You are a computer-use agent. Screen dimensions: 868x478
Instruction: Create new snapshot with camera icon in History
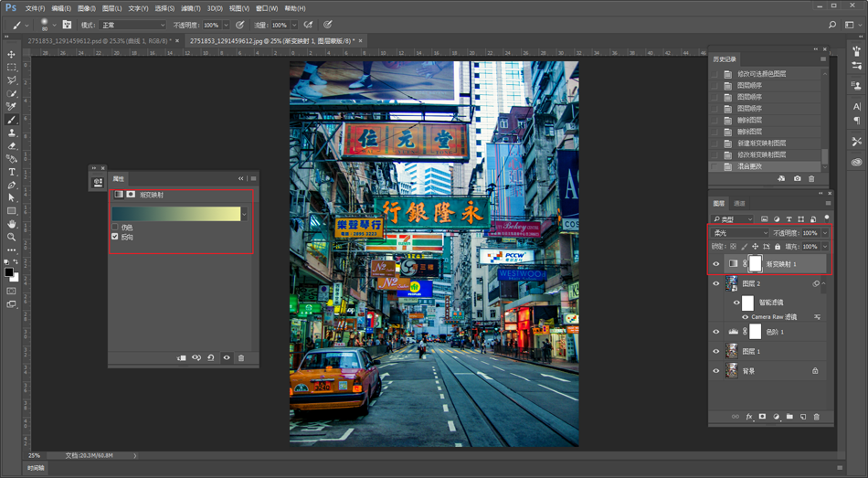pyautogui.click(x=797, y=179)
